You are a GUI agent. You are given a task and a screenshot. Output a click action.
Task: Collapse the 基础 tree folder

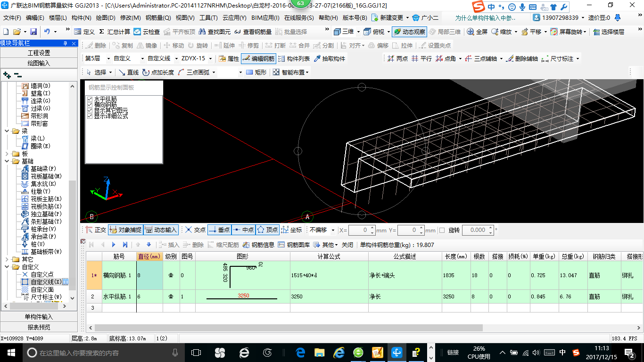point(7,161)
